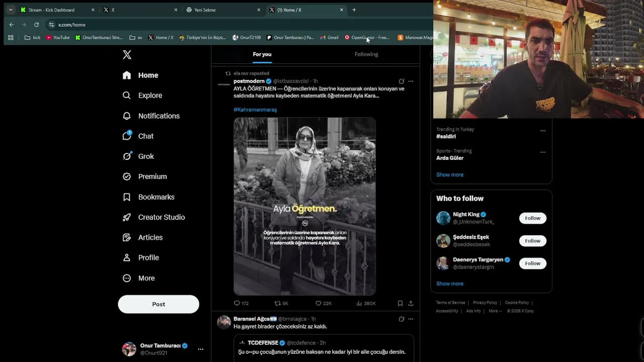Click Show more under trending
This screenshot has height=362, width=644.
pos(450,174)
